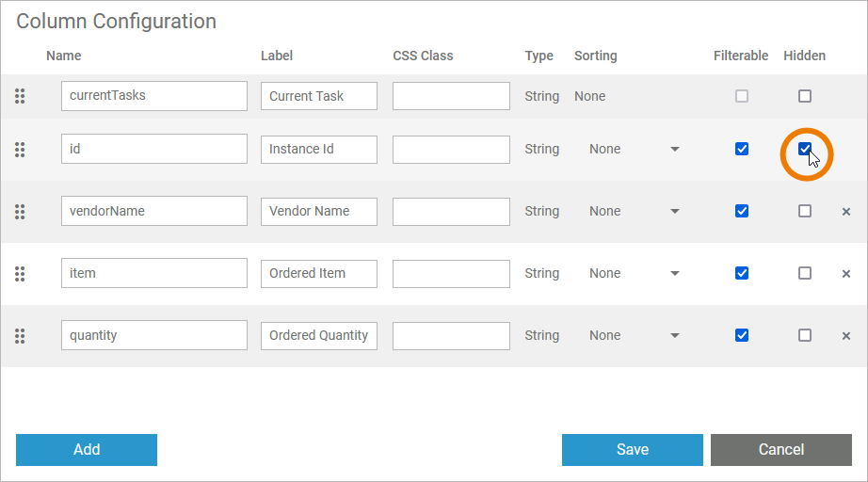This screenshot has height=482, width=868.
Task: Click the Add button
Action: click(x=87, y=450)
